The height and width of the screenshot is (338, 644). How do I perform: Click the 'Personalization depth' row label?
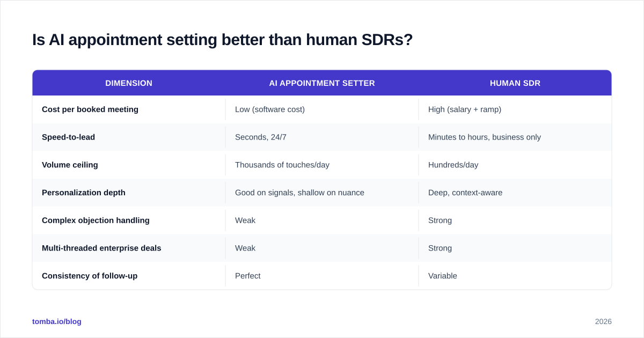pyautogui.click(x=84, y=193)
